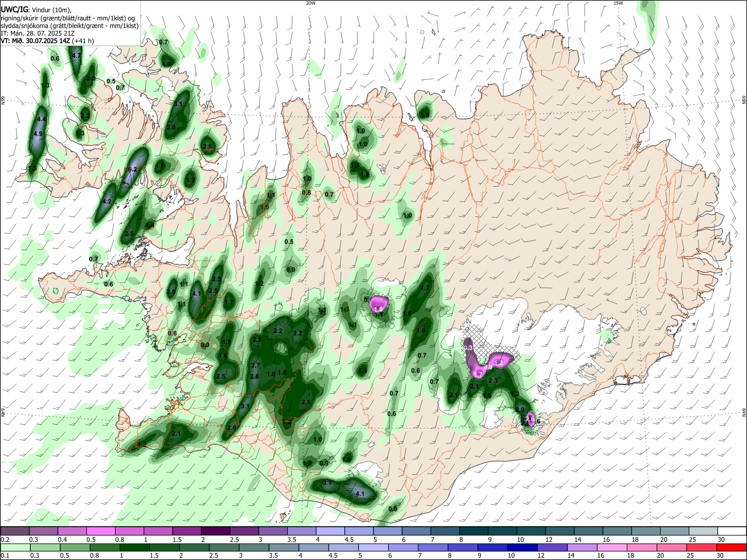747x560 pixels.
Task: Click the '4.9' precipitation value on the map
Action: pyautogui.click(x=38, y=134)
